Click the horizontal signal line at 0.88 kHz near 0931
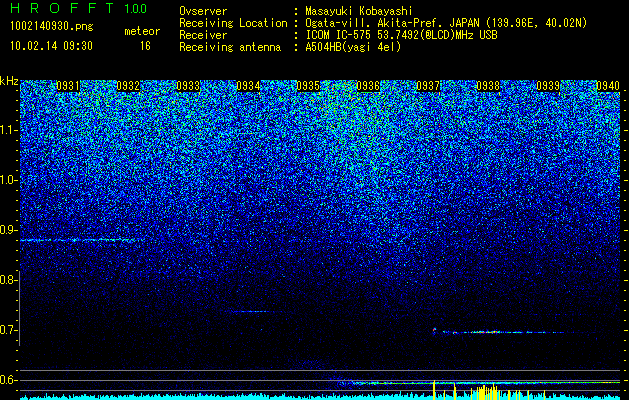This screenshot has height=400, width=629. coord(82,240)
